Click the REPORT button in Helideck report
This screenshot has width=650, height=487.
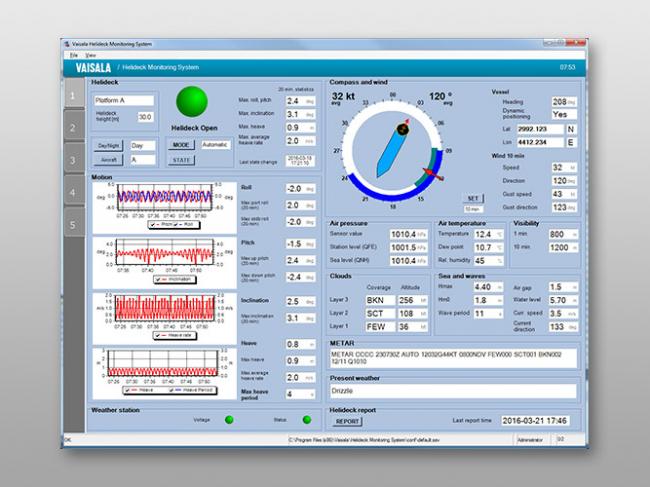click(x=347, y=422)
